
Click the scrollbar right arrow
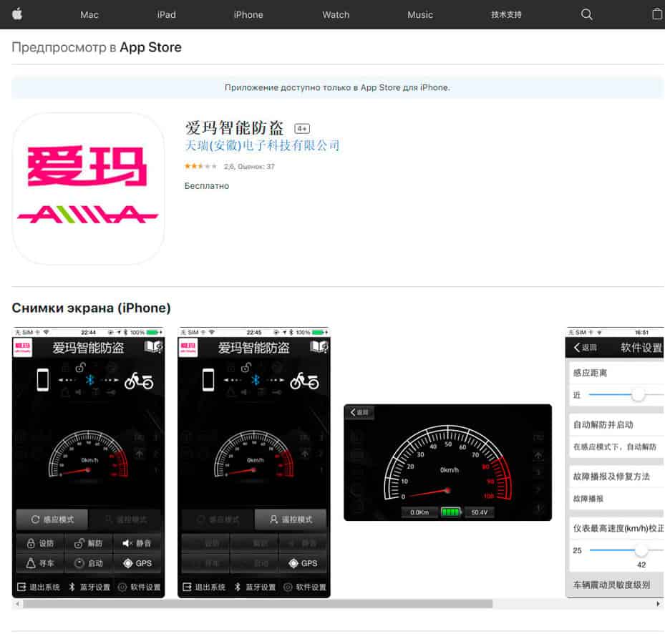[658, 604]
